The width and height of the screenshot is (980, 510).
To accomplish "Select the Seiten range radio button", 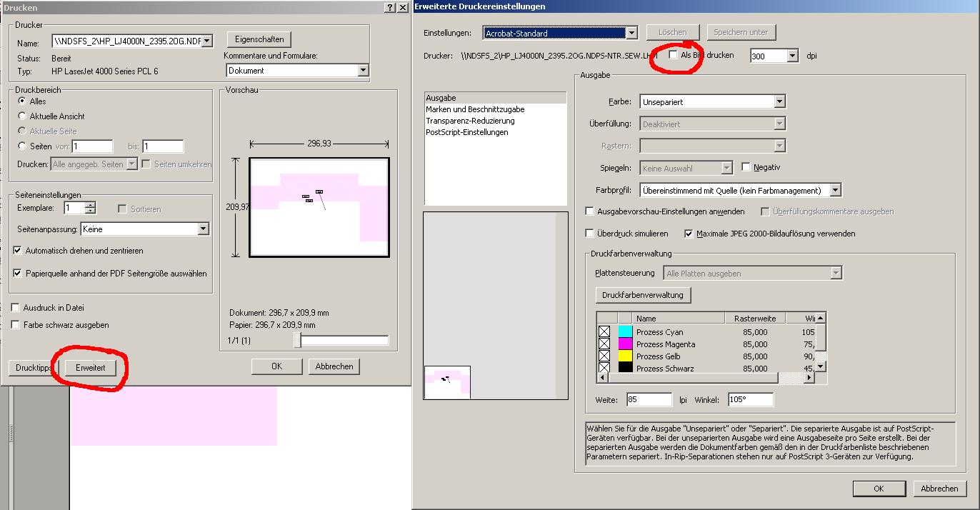I will point(22,146).
